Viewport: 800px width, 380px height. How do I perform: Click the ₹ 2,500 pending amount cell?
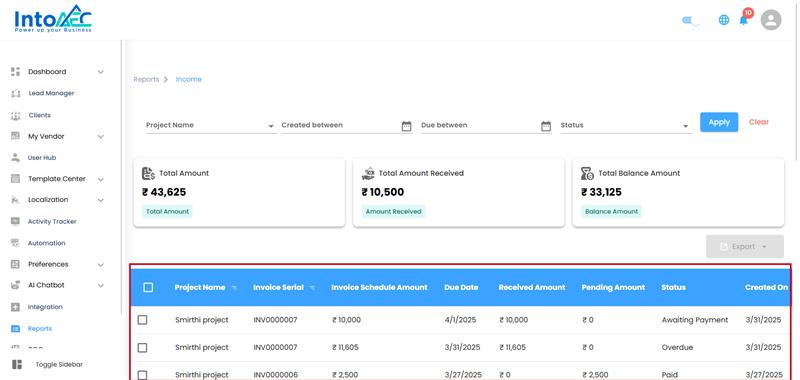[594, 375]
